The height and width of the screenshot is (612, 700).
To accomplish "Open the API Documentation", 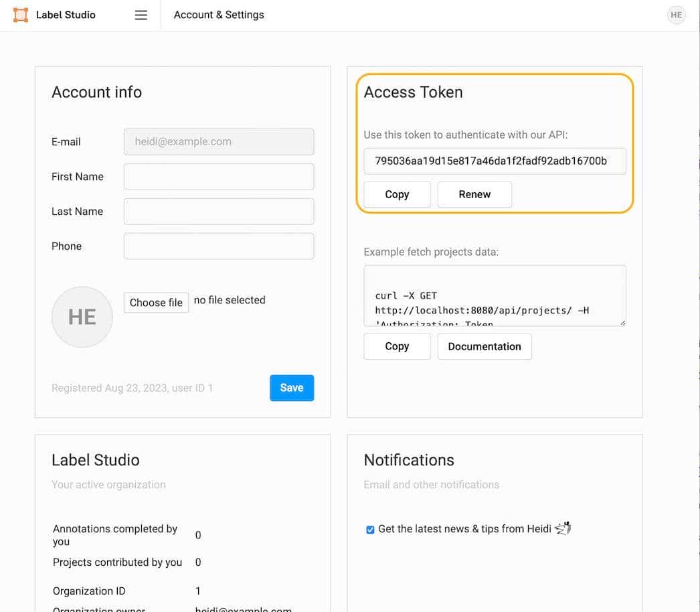I will click(x=484, y=346).
